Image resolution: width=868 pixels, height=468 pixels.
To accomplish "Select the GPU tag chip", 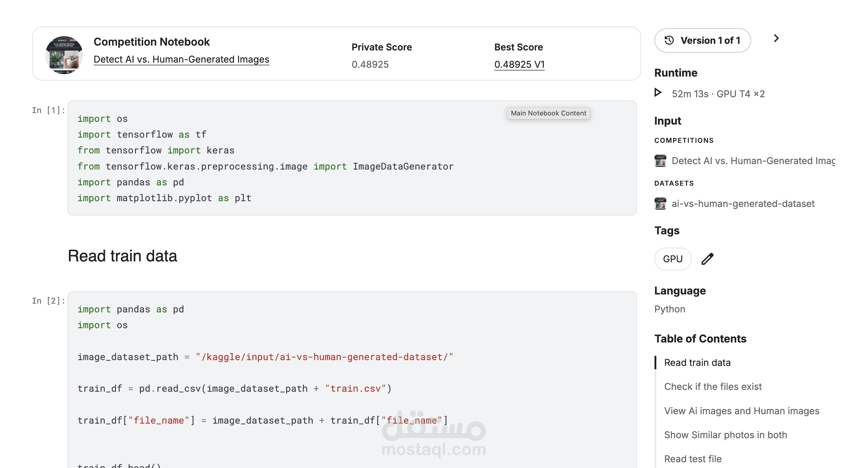I will [672, 259].
